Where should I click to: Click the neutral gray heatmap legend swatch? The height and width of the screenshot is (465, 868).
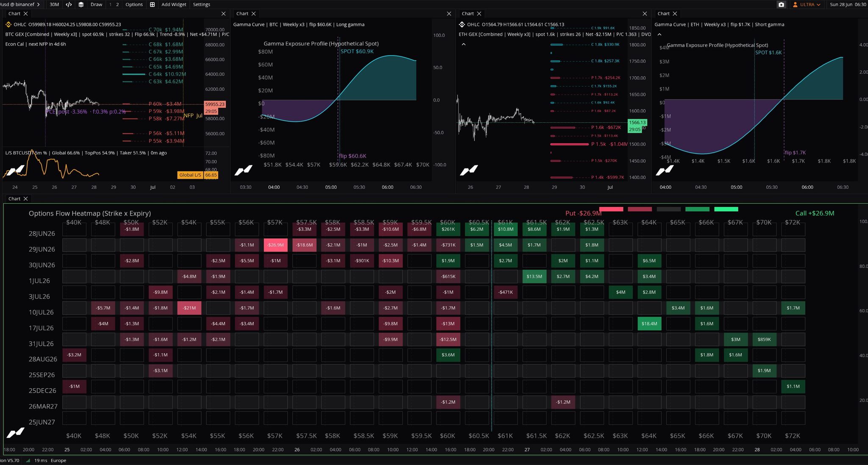click(x=668, y=209)
